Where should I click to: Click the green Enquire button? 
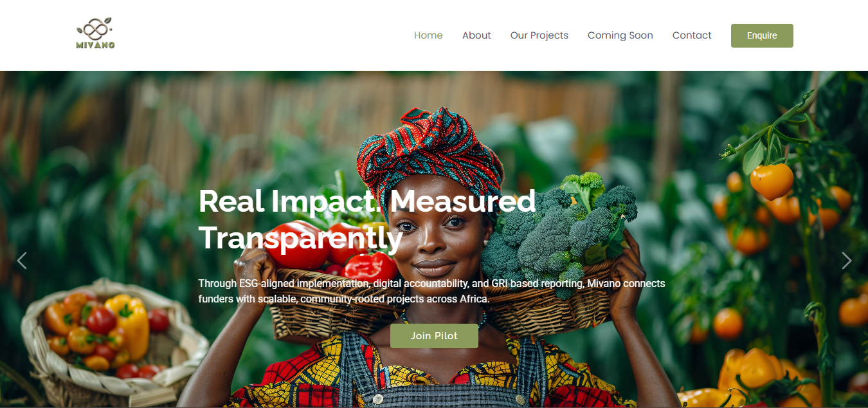762,35
